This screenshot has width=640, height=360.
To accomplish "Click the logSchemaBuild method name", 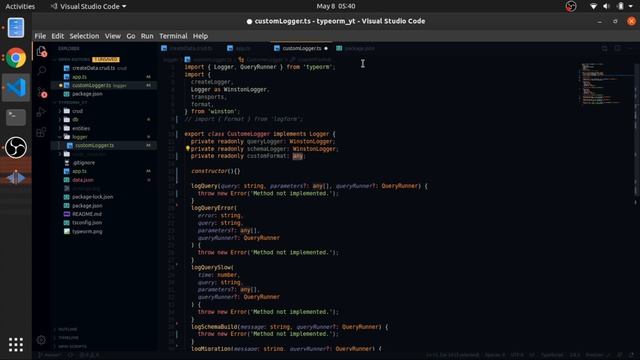I will pyautogui.click(x=214, y=327).
